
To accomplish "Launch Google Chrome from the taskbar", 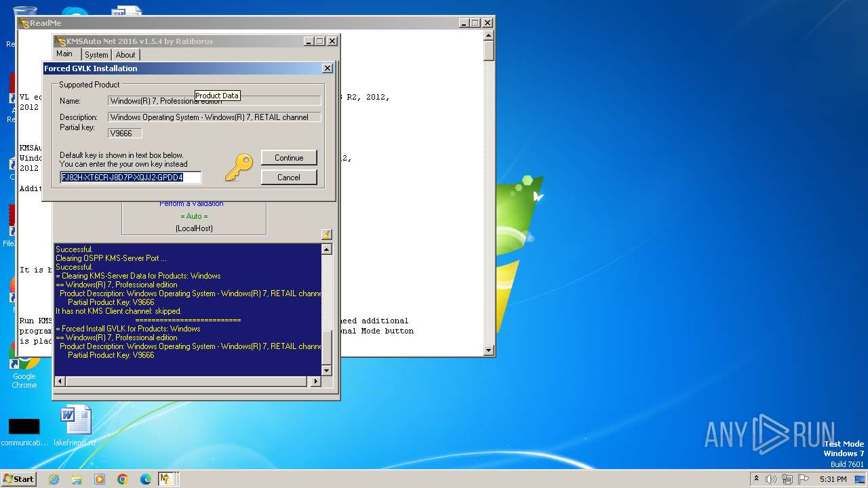I will coord(123,479).
